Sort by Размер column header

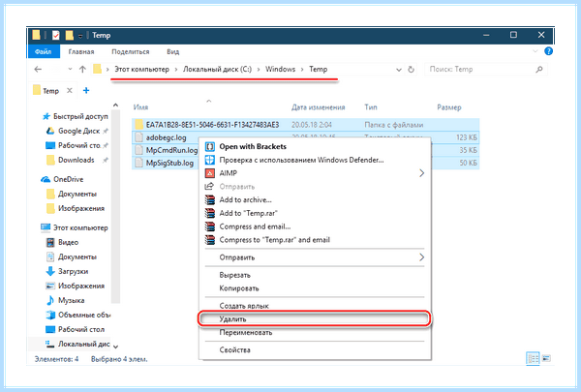point(449,107)
